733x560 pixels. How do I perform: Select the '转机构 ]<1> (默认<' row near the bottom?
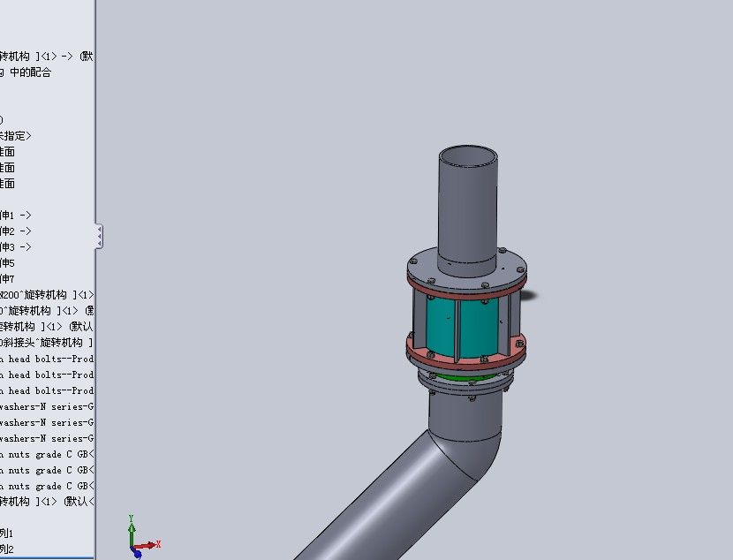tap(47, 501)
